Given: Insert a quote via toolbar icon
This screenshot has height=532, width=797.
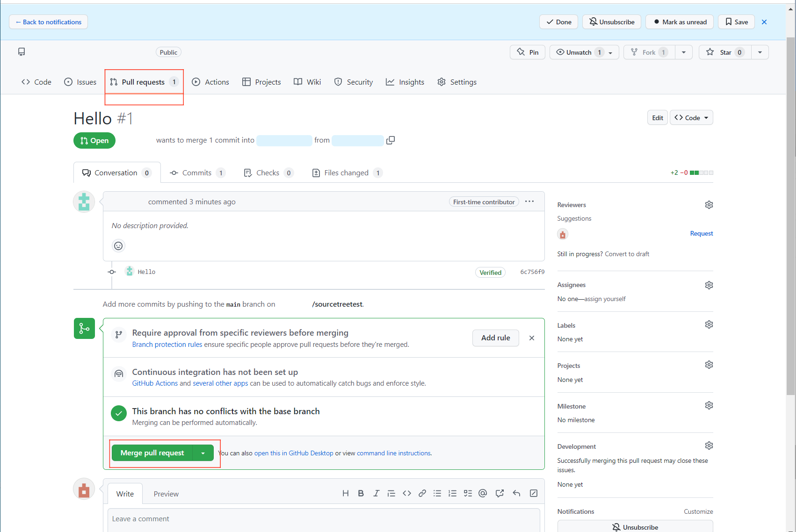Looking at the screenshot, I should (x=391, y=493).
